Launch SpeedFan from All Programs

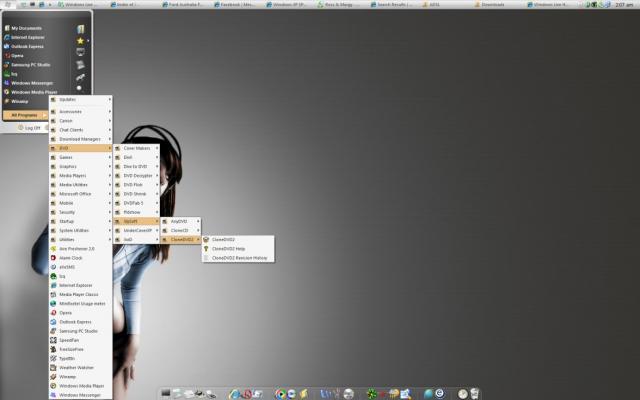click(80, 340)
